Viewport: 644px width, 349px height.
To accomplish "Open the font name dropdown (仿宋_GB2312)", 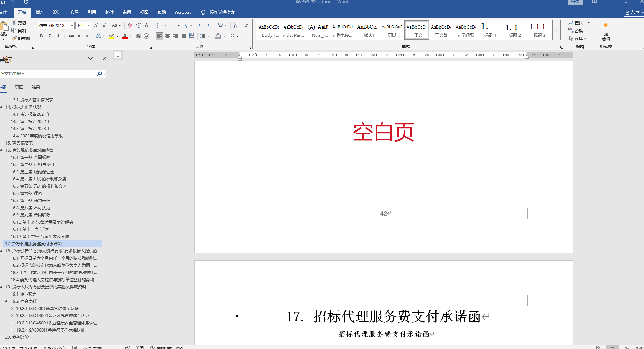I will 72,25.
